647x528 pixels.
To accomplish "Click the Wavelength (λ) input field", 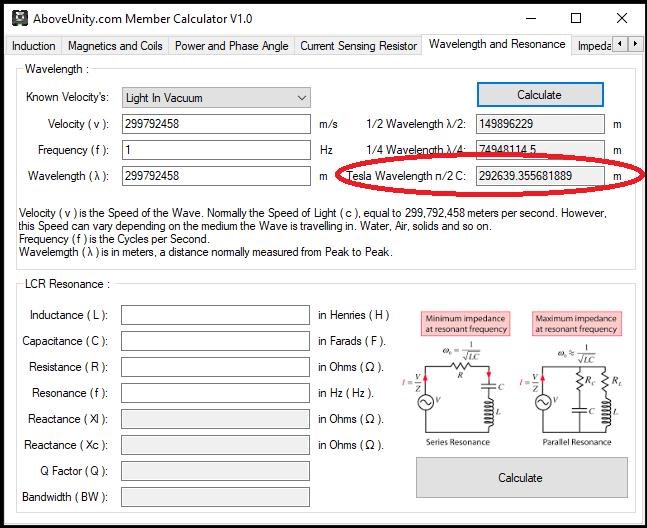I will tap(216, 176).
